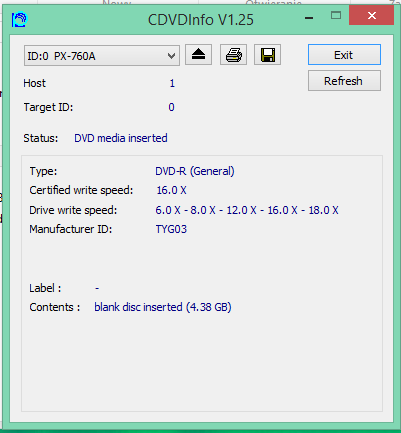The height and width of the screenshot is (433, 401).
Task: Click the window title 'CDVDInfo V1.25'
Action: 201,20
